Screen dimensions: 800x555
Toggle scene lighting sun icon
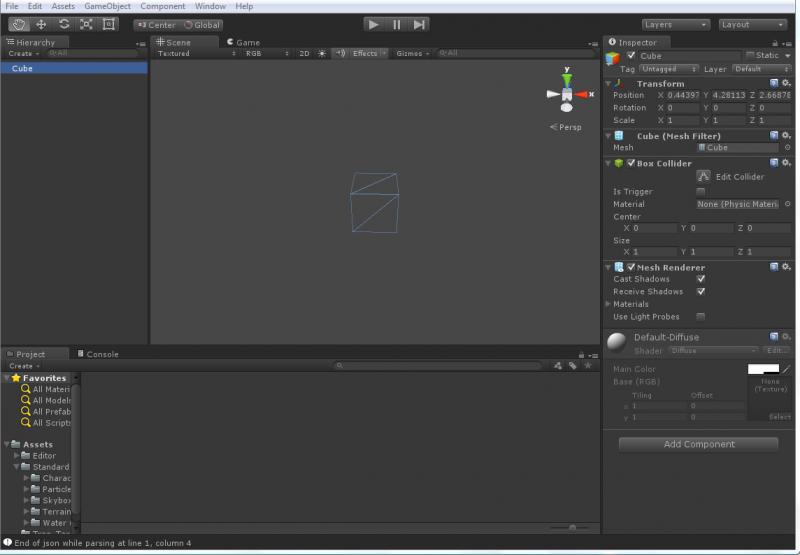(322, 54)
